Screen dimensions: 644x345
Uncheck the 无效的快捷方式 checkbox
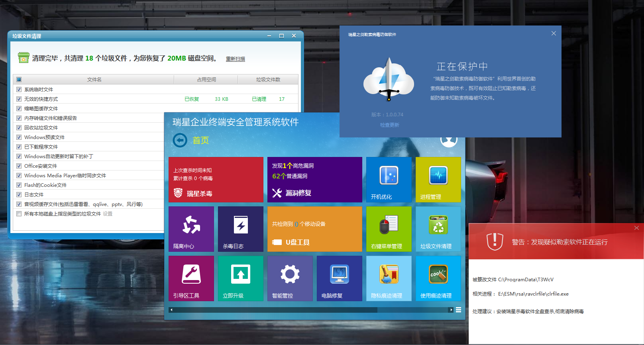tap(19, 99)
